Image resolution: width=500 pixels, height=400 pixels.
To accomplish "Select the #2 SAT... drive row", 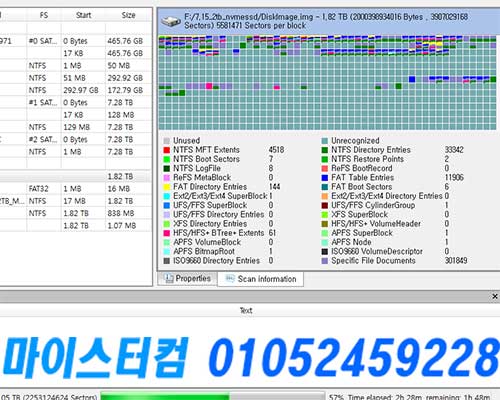I will pyautogui.click(x=76, y=140).
